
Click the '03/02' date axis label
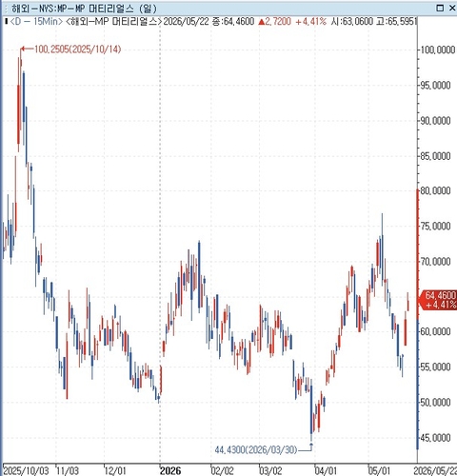[270, 470]
